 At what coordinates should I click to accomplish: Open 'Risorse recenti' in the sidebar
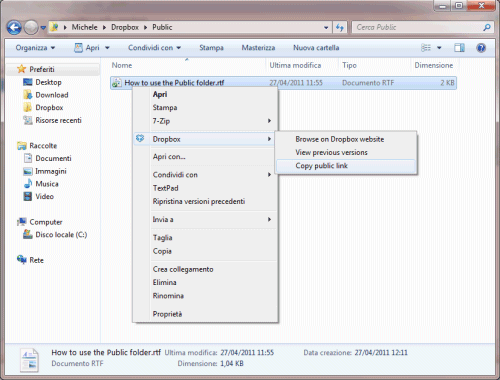click(52, 120)
